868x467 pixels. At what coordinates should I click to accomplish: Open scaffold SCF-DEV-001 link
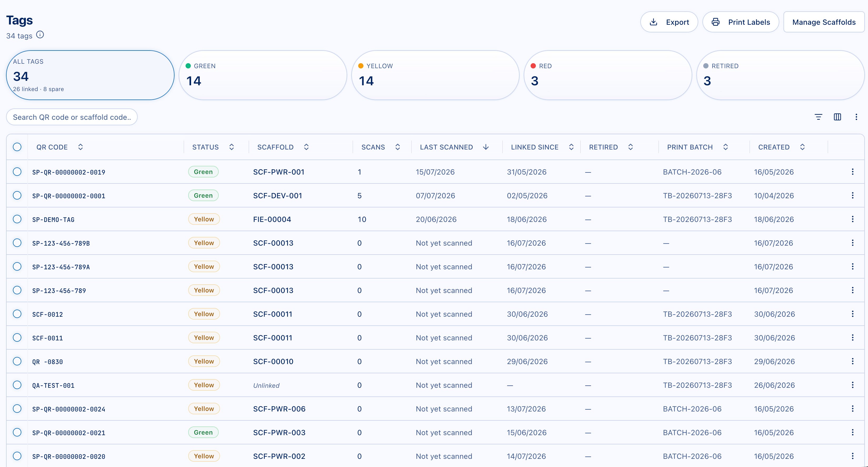point(278,195)
